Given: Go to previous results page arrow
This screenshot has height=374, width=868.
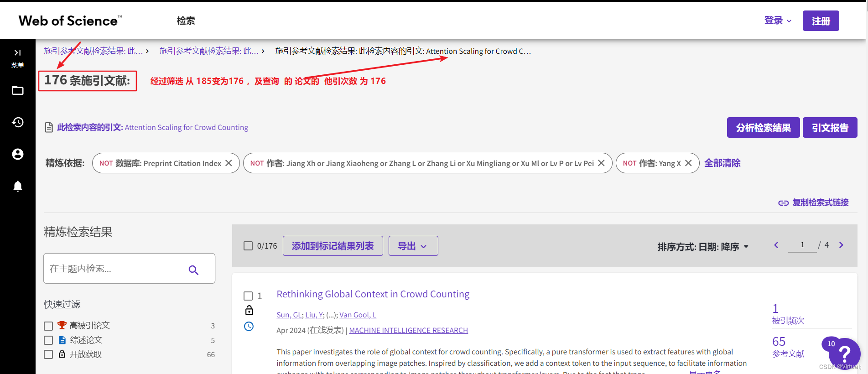Looking at the screenshot, I should point(776,245).
